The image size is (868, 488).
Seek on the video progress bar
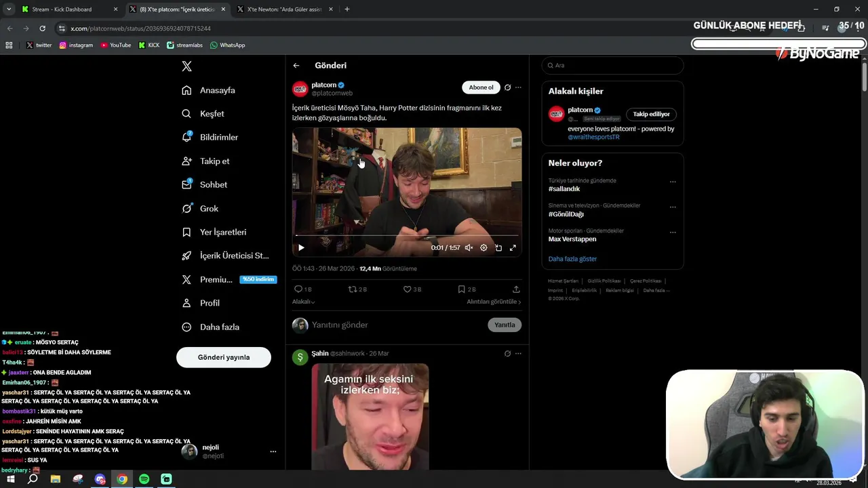click(x=407, y=235)
